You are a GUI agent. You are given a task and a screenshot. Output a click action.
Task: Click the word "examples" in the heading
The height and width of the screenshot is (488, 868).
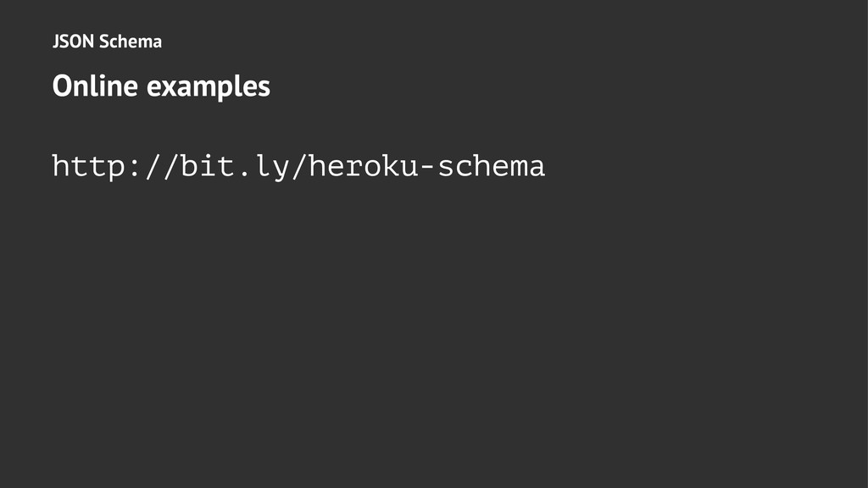(x=209, y=86)
